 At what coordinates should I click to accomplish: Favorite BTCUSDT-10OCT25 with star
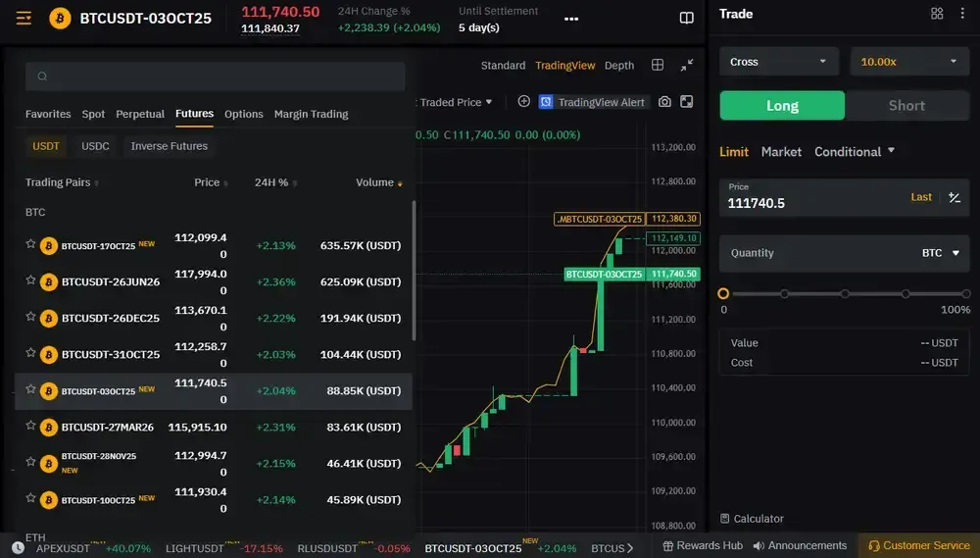pos(30,497)
